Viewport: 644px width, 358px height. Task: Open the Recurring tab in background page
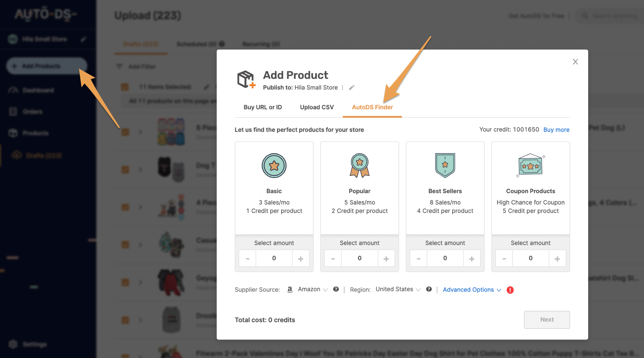tap(261, 44)
